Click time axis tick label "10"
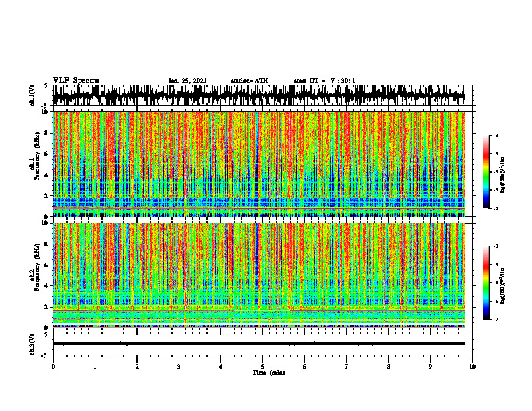 tap(472, 367)
